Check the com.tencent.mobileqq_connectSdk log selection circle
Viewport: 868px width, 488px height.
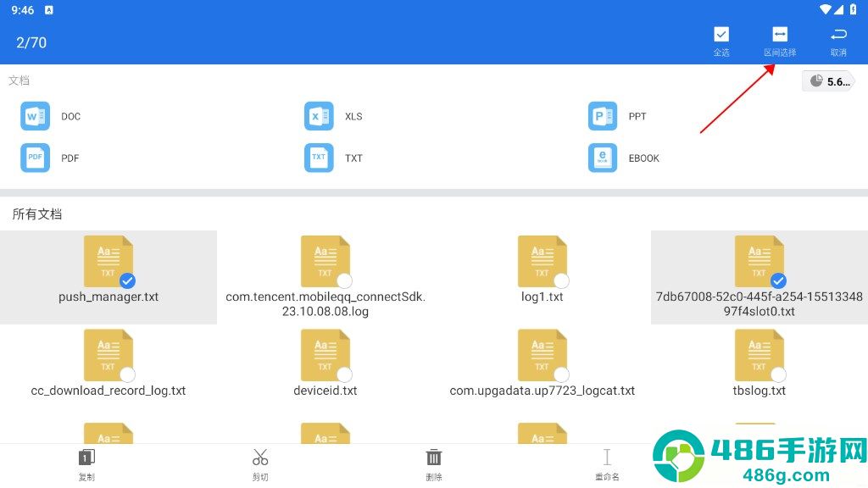344,281
